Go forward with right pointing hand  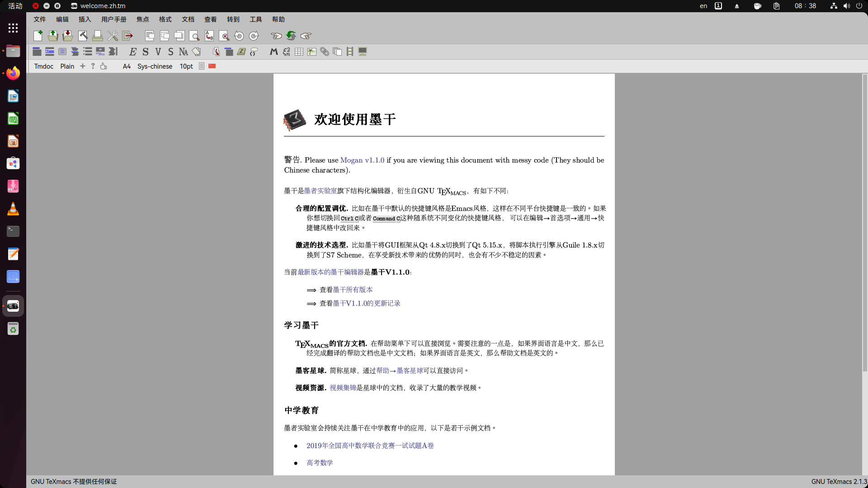[306, 36]
